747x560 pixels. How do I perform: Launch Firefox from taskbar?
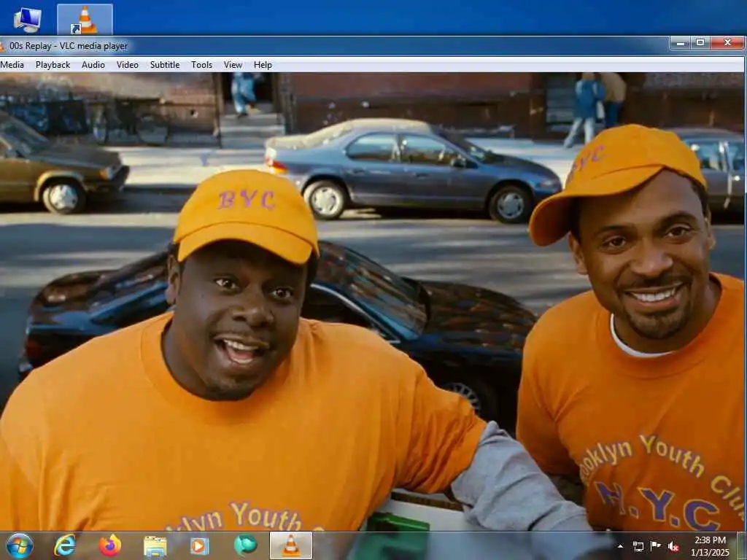pos(110,545)
